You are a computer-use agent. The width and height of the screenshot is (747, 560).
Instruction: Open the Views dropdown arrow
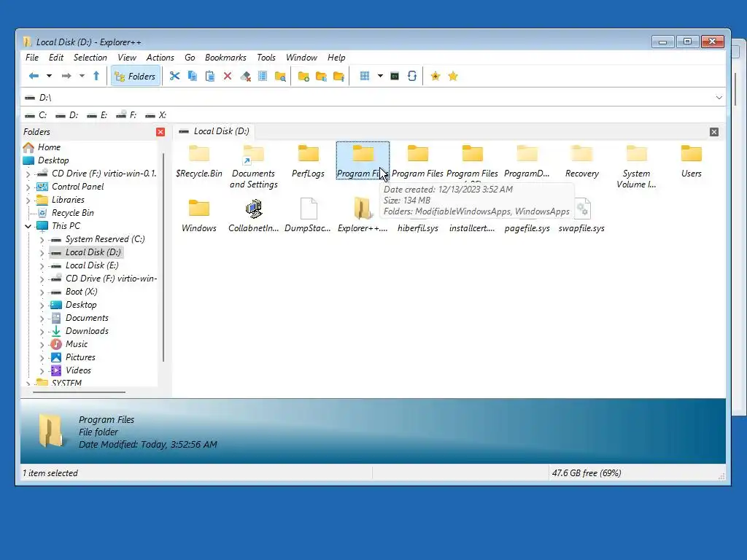tap(380, 76)
